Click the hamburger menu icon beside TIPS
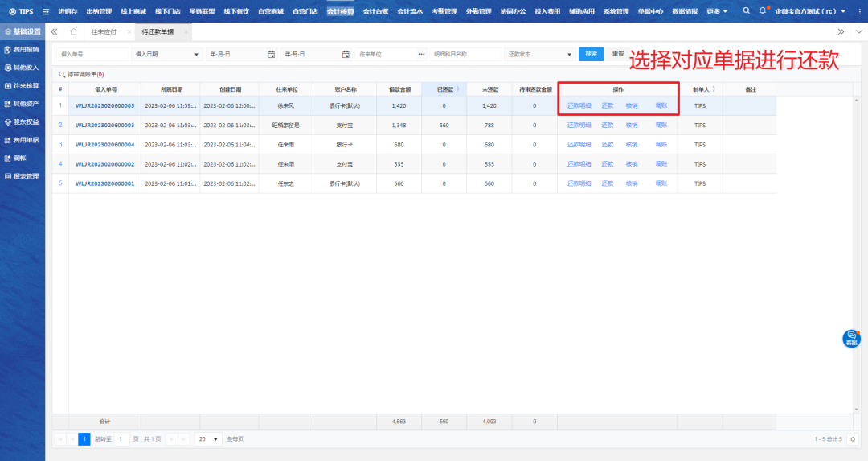868x461 pixels. pos(45,11)
